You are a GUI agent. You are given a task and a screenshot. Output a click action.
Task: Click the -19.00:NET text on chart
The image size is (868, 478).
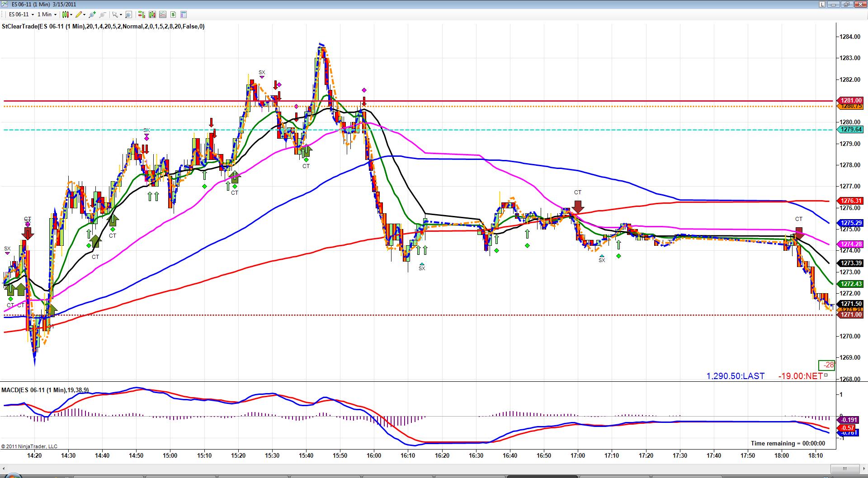click(801, 376)
